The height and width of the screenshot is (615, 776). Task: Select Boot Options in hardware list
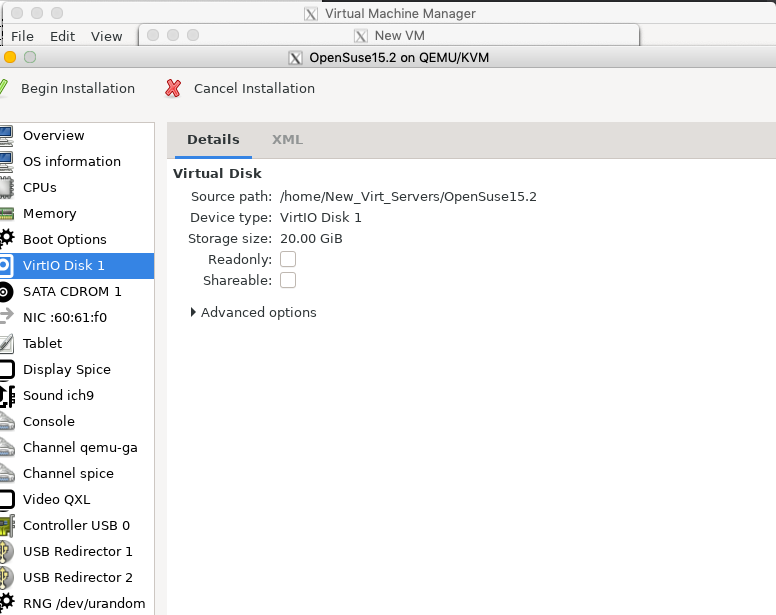[77, 239]
